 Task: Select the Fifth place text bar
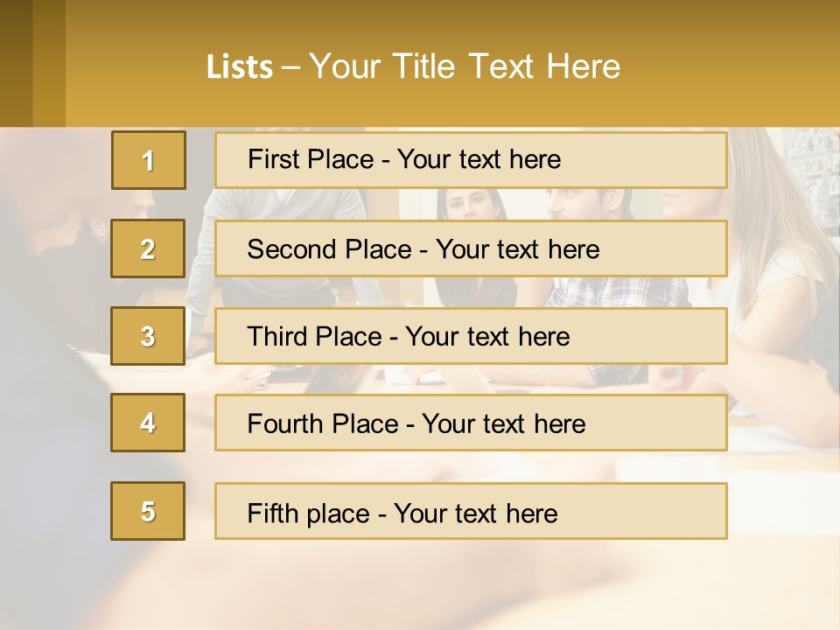[x=471, y=511]
